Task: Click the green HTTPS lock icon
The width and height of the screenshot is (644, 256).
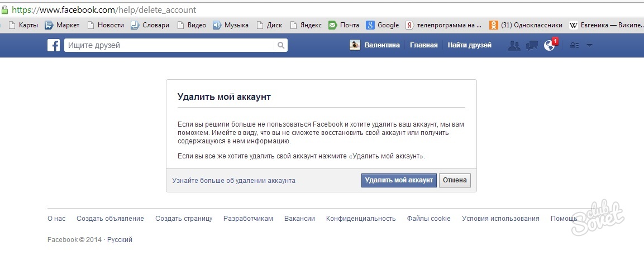Action: pyautogui.click(x=4, y=9)
